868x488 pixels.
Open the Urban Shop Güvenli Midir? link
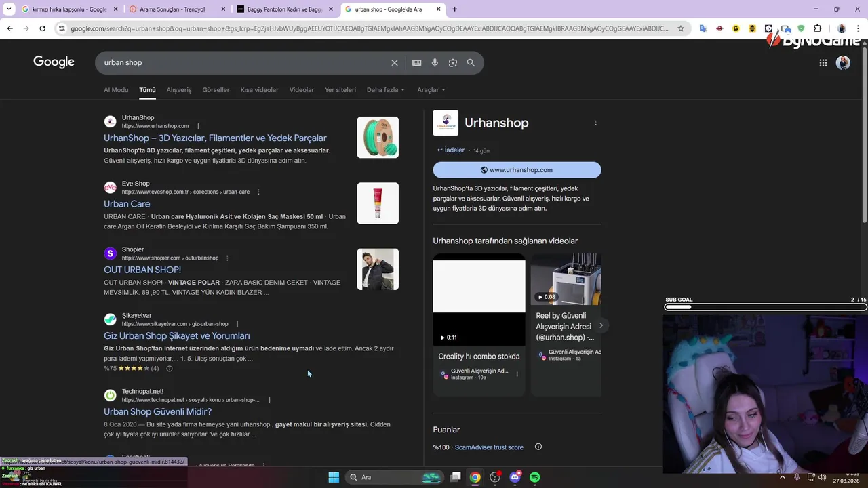coord(157,412)
